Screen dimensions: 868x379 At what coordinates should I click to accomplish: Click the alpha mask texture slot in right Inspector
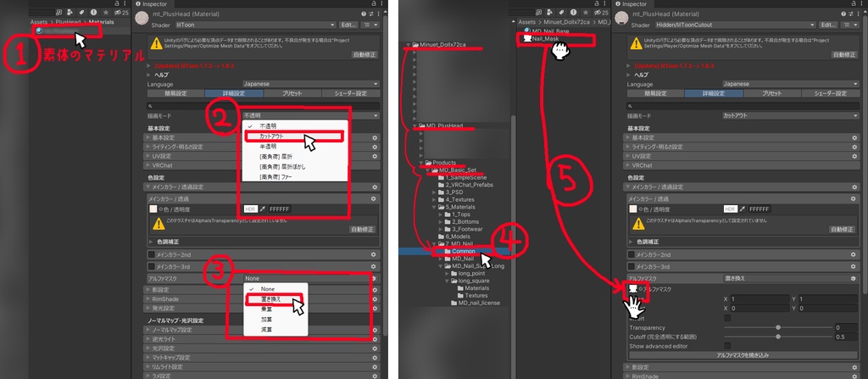click(x=632, y=289)
